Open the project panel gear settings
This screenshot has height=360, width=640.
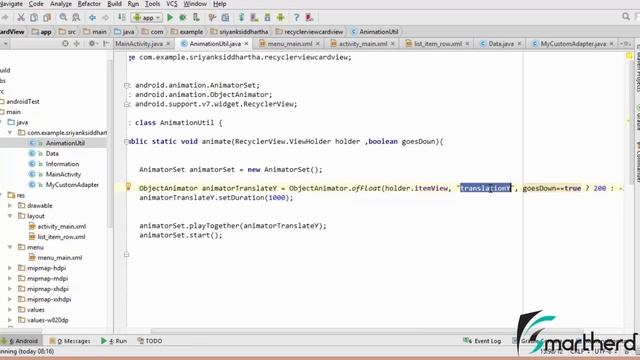[x=92, y=43]
